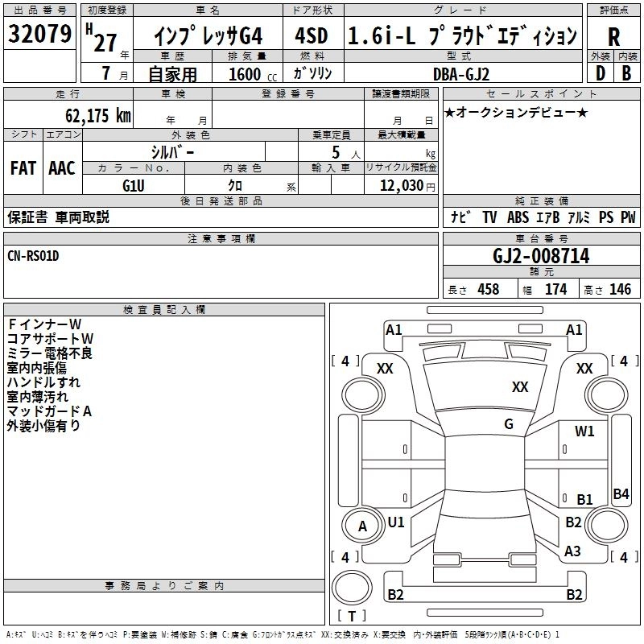Click the B1 marker on the diagram
Screen dimensions: 644x644
point(584,499)
